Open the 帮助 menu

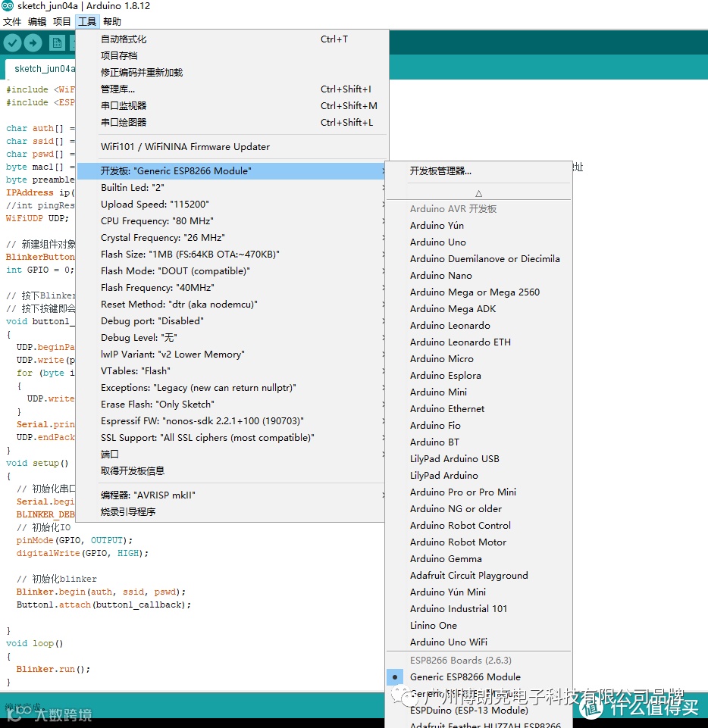pyautogui.click(x=112, y=21)
